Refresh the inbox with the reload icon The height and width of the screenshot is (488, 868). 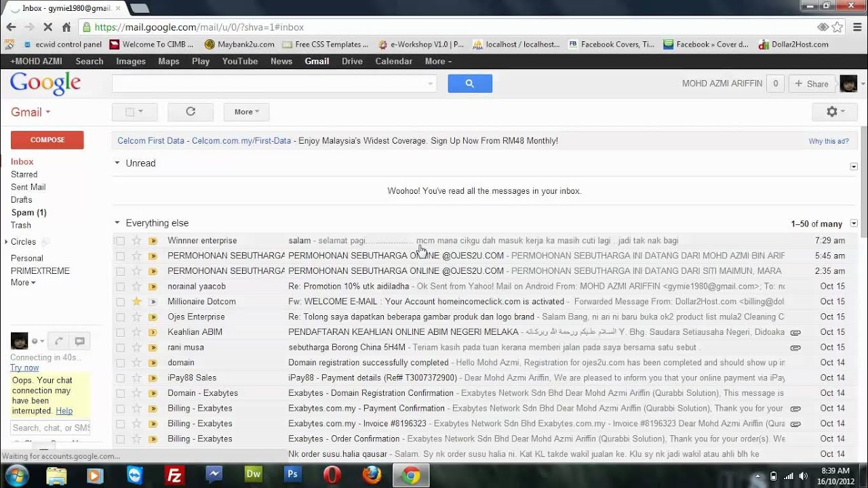pyautogui.click(x=191, y=112)
